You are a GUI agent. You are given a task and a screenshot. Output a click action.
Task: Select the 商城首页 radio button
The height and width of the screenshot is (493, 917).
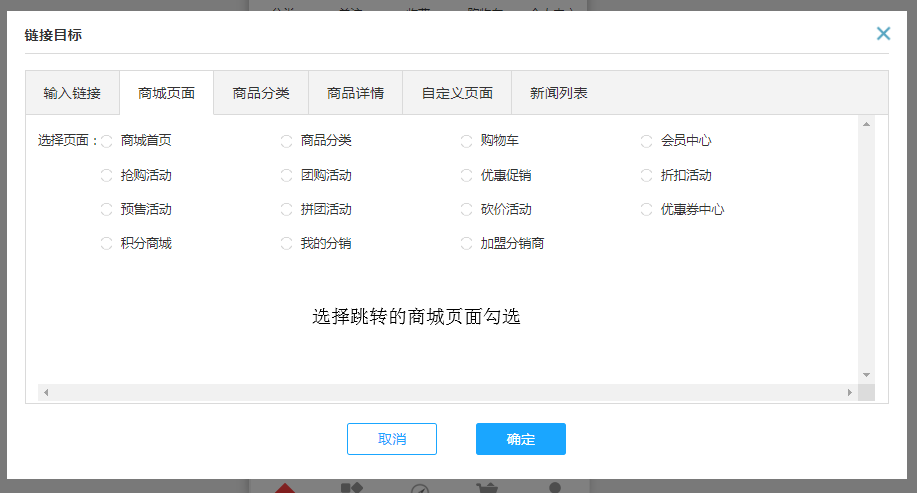tap(107, 141)
